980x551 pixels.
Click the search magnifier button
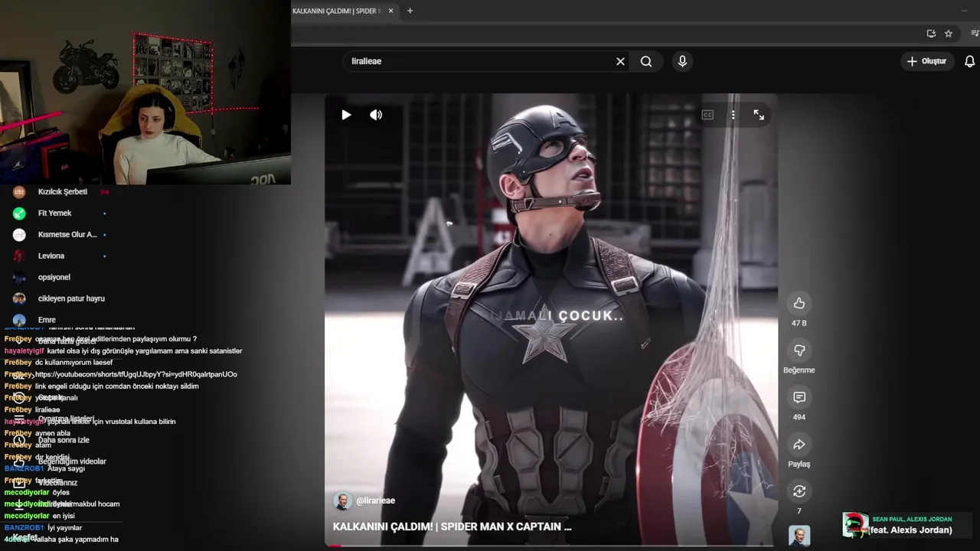[646, 61]
